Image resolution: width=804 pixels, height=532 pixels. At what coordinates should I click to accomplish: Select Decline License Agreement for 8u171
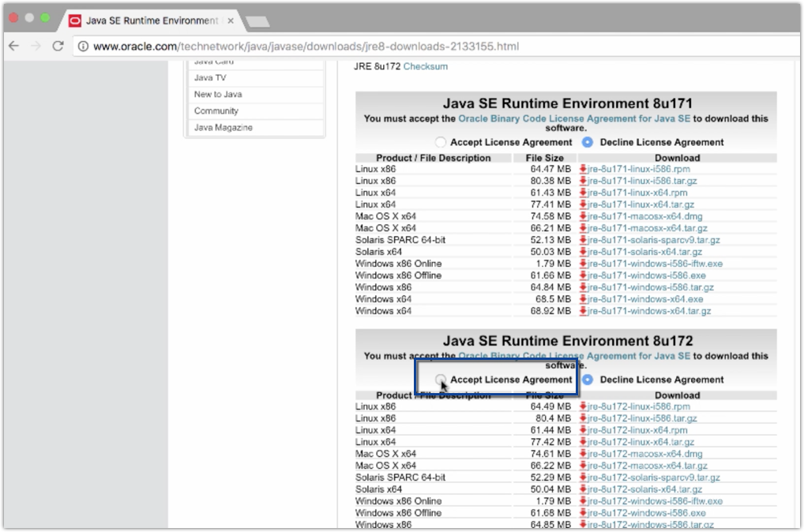(588, 142)
